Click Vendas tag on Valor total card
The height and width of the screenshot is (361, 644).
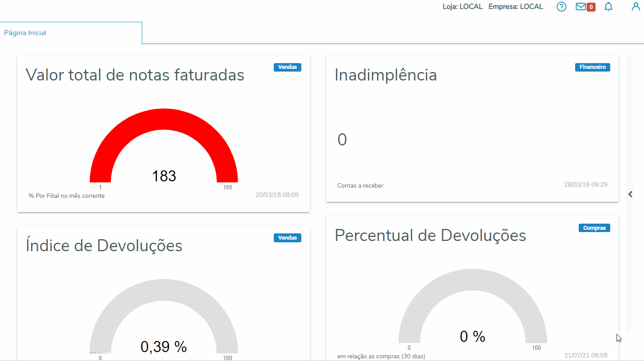[288, 67]
